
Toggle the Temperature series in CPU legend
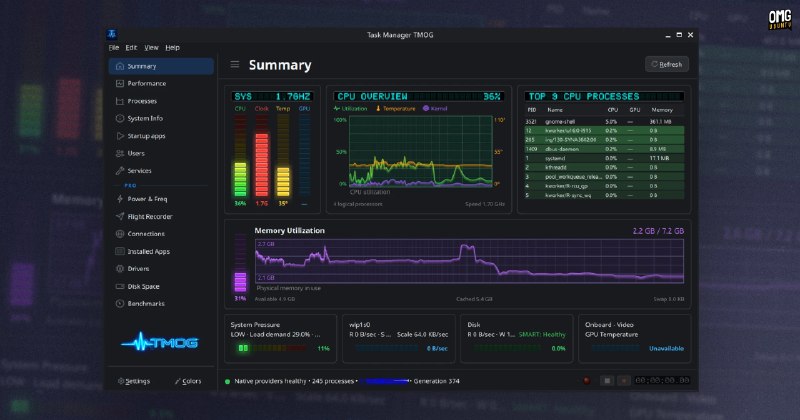(395, 109)
